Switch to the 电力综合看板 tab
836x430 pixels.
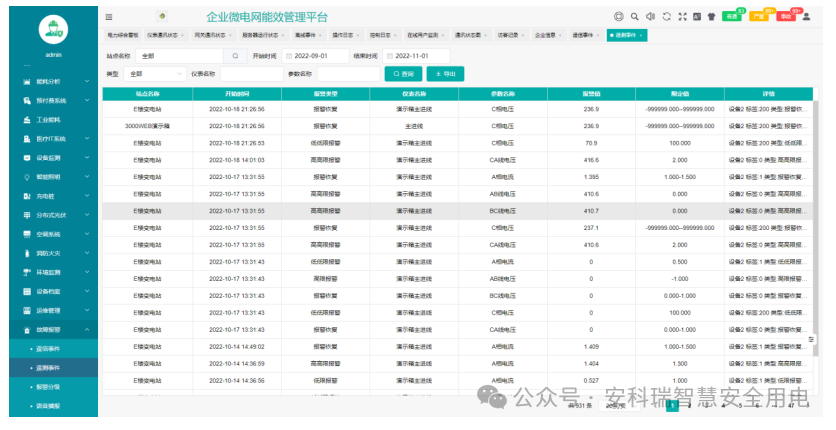coord(123,35)
